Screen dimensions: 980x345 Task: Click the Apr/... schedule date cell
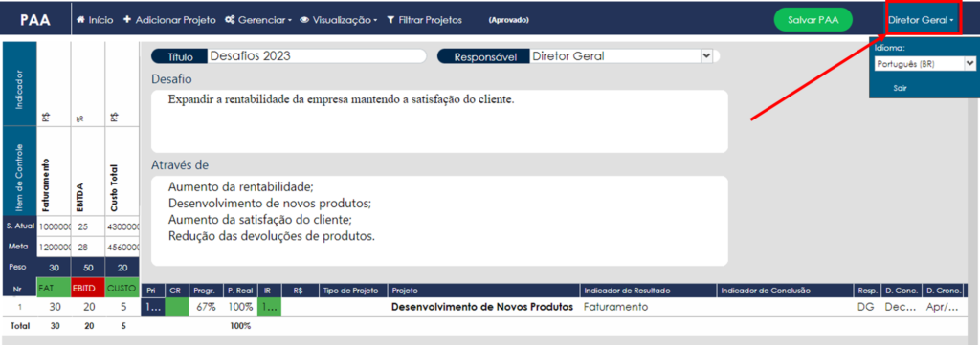(943, 307)
